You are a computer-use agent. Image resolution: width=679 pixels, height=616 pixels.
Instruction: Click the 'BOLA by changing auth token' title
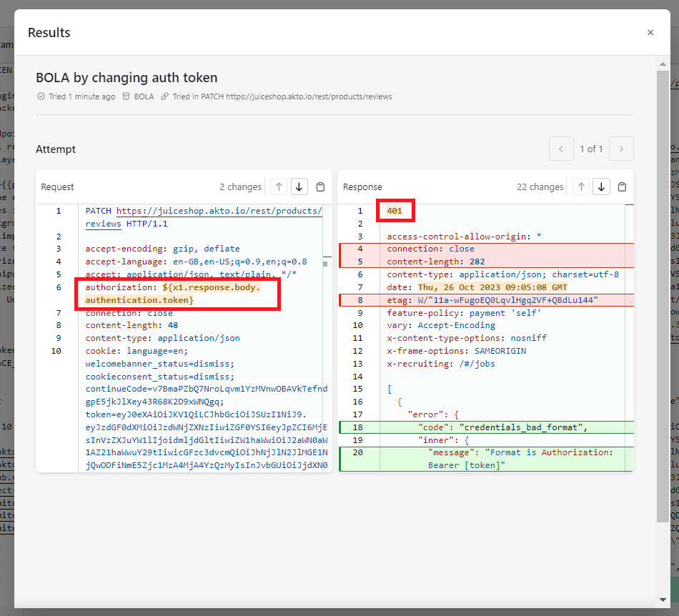pyautogui.click(x=127, y=77)
